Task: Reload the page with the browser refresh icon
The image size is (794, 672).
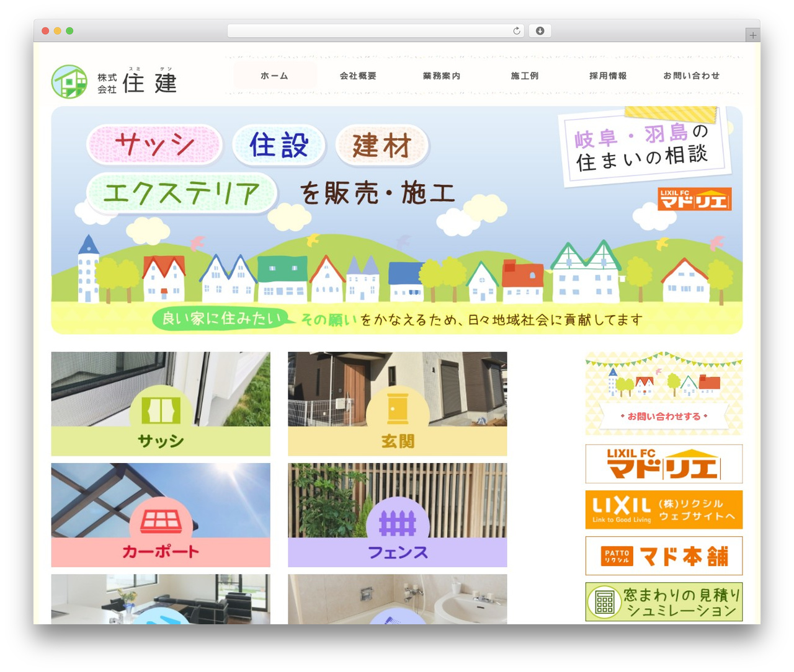Action: click(x=517, y=31)
